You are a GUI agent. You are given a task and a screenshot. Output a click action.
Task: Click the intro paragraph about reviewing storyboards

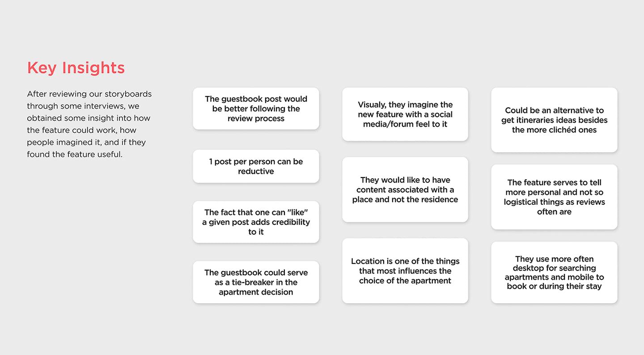[89, 124]
